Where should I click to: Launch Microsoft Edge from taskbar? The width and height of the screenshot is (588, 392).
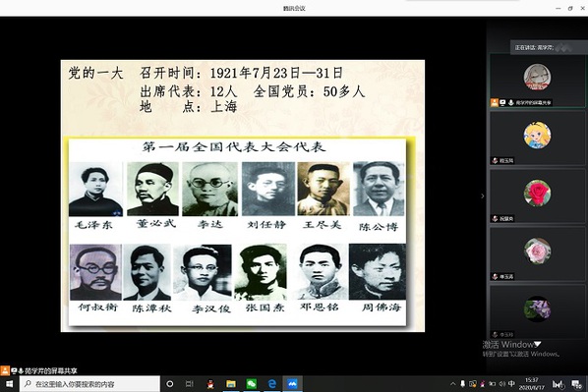point(271,384)
